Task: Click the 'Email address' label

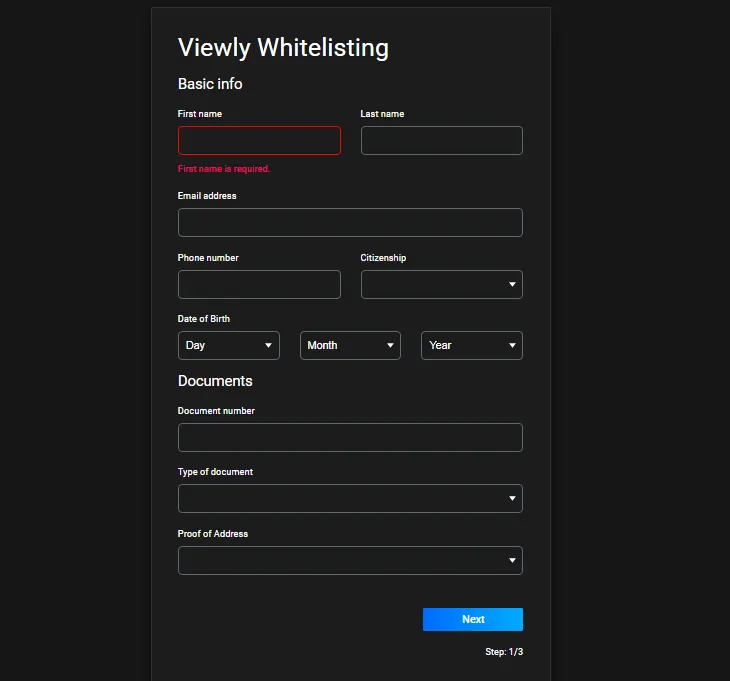Action: [207, 196]
